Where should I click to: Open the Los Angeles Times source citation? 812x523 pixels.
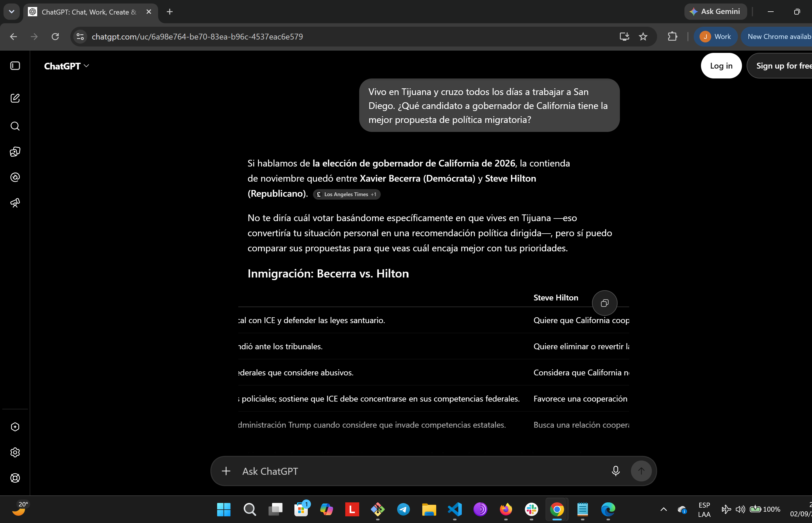[x=346, y=194]
